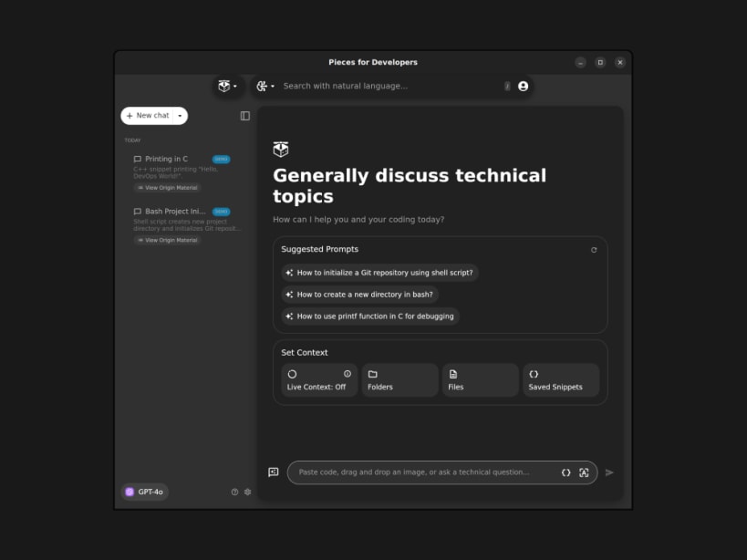
Task: Open the user account profile icon
Action: tap(524, 87)
